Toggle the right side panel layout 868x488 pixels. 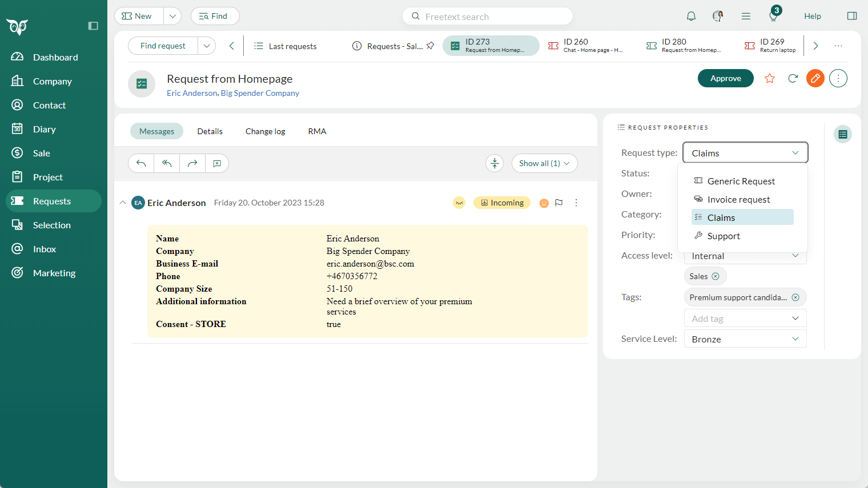852,15
